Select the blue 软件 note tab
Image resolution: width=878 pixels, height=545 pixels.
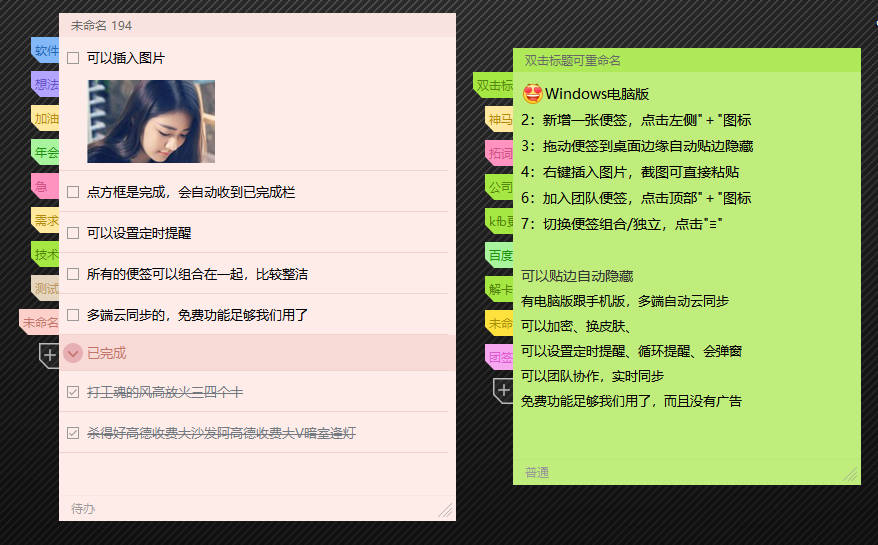[x=45, y=50]
